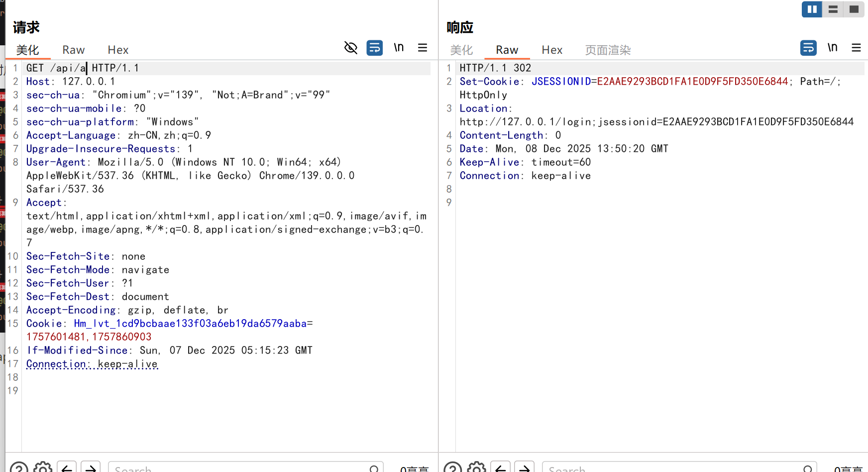The image size is (868, 472).
Task: Switch response view to Hex tab
Action: click(x=552, y=50)
